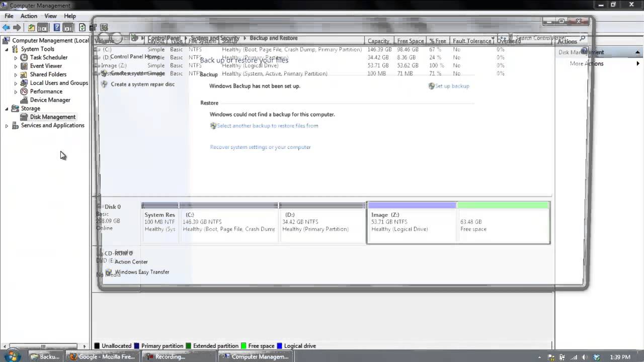Sort volumes by the Free Space column

(411, 41)
